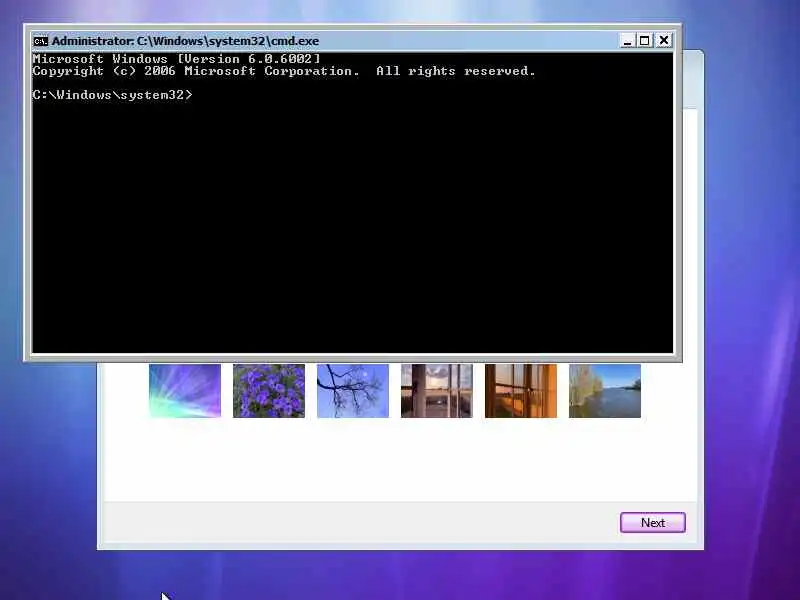Click the C:\Windows\system32> prompt line
The height and width of the screenshot is (600, 800).
pos(112,95)
